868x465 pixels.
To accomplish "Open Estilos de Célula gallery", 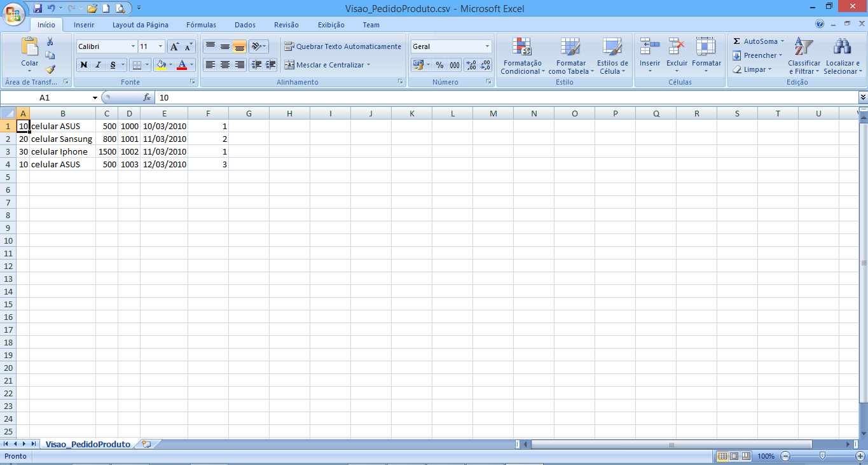I will 612,56.
